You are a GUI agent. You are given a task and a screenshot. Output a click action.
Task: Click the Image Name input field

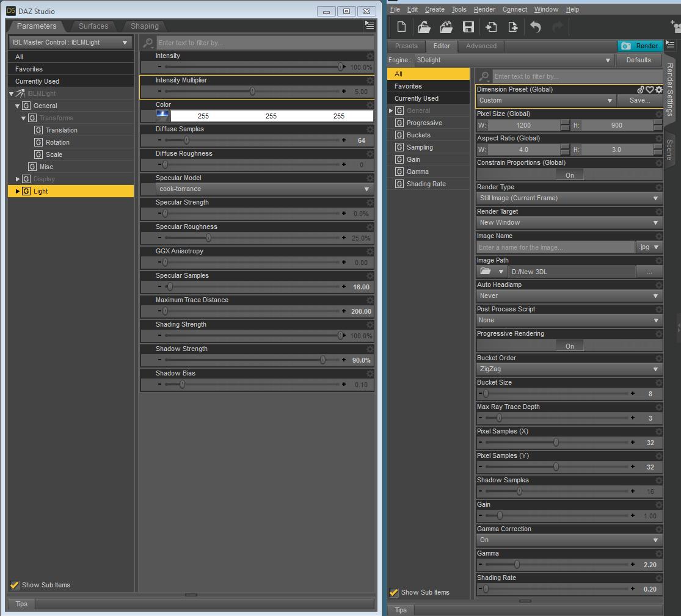(x=555, y=247)
